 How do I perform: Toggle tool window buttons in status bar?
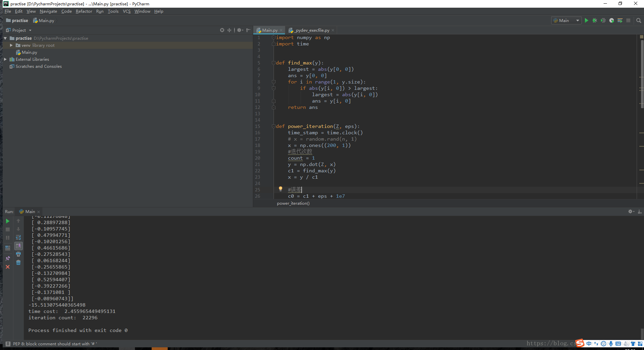click(x=8, y=344)
